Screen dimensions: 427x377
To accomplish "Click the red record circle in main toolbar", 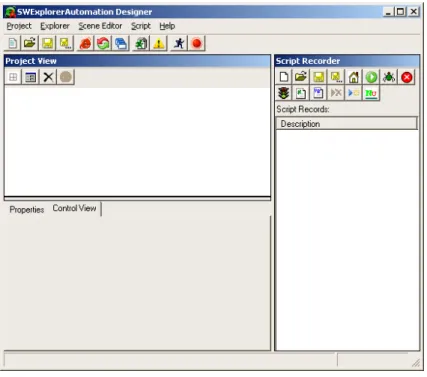I will coord(197,43).
